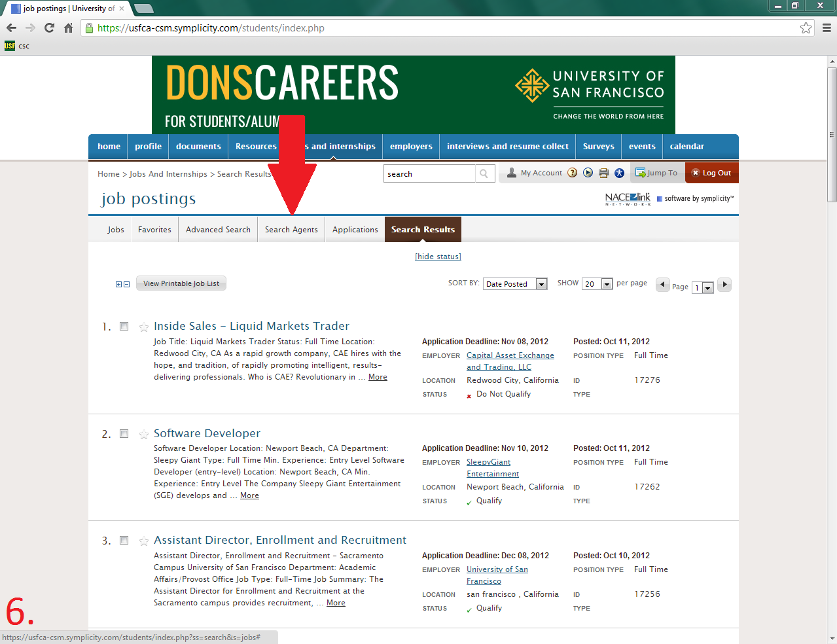Open My Account link

tap(535, 173)
